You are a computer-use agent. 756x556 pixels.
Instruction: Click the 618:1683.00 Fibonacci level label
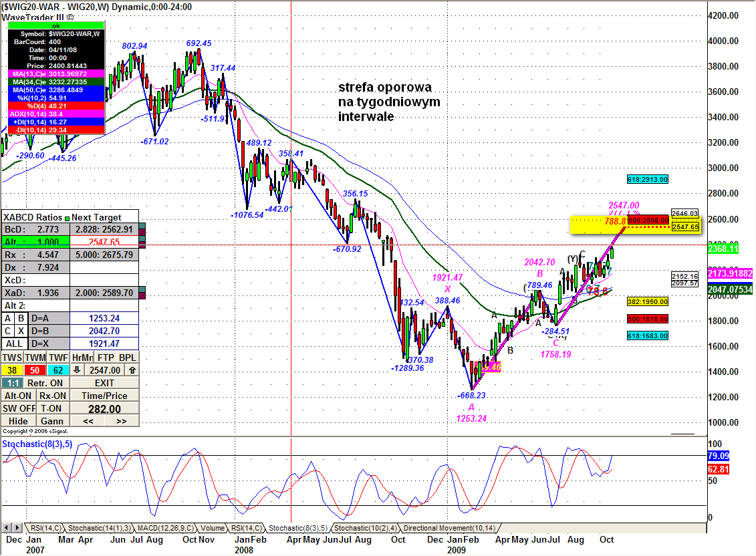[648, 335]
